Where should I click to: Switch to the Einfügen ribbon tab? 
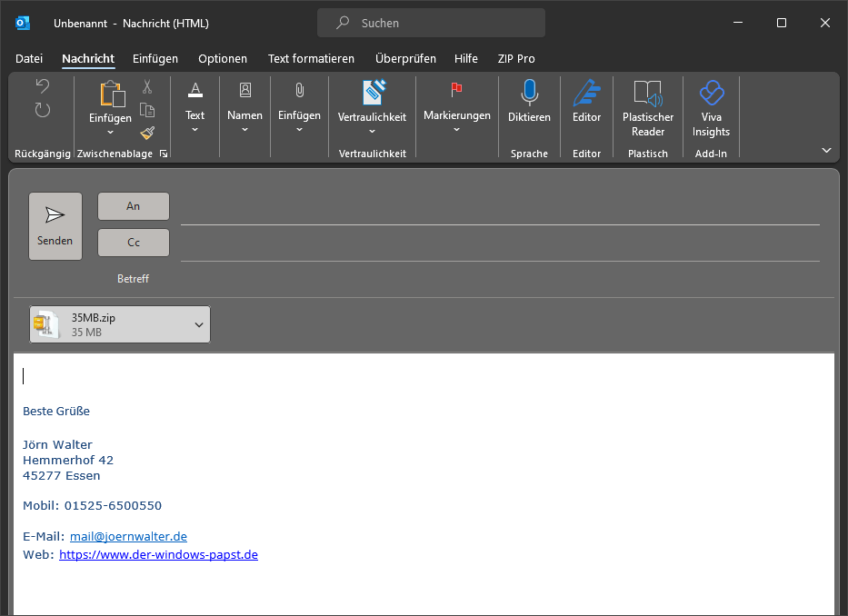(x=155, y=58)
